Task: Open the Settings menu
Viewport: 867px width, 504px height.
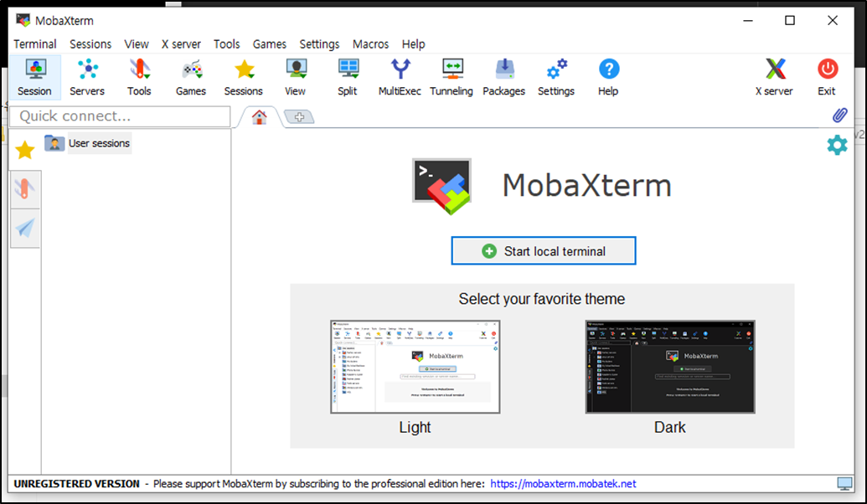Action: (x=319, y=44)
